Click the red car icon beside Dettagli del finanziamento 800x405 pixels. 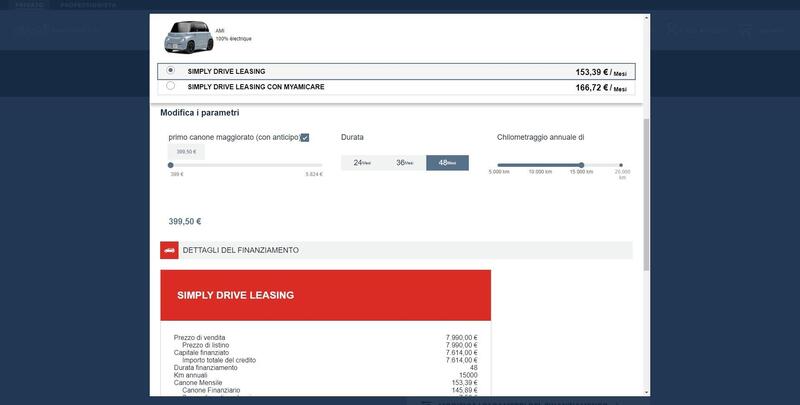coord(169,250)
